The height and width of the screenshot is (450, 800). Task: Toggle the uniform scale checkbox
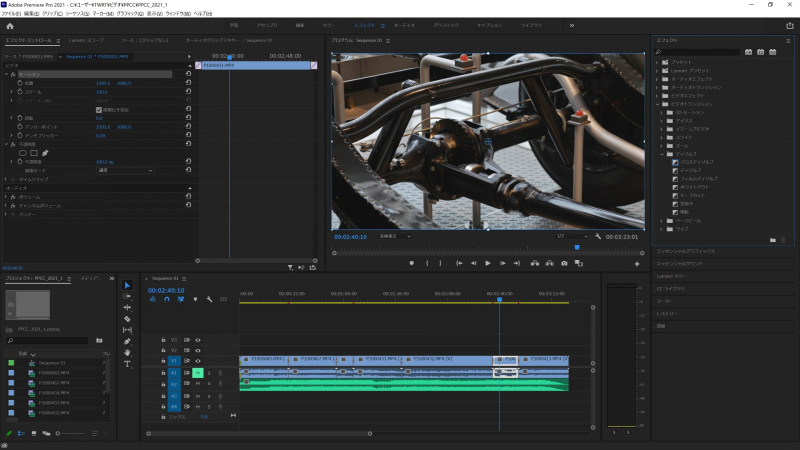point(98,110)
